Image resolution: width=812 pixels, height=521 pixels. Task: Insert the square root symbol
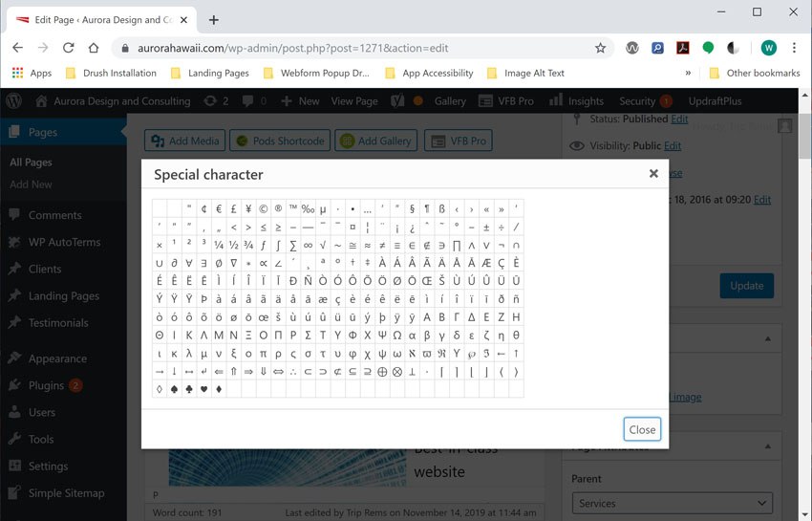tap(323, 246)
